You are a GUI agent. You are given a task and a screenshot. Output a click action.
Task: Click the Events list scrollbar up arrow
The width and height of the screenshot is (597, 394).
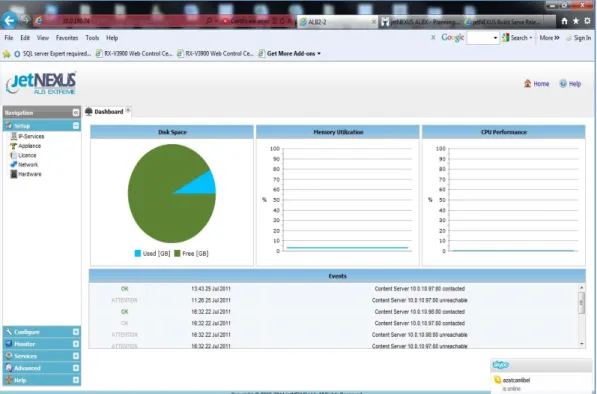pyautogui.click(x=581, y=288)
